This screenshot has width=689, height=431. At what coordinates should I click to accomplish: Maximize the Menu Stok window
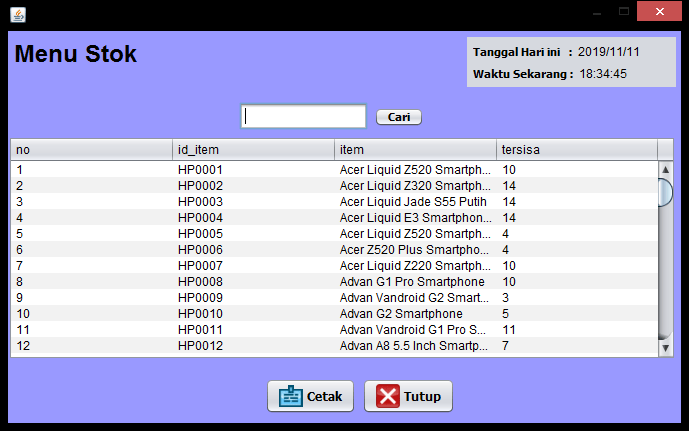(624, 11)
